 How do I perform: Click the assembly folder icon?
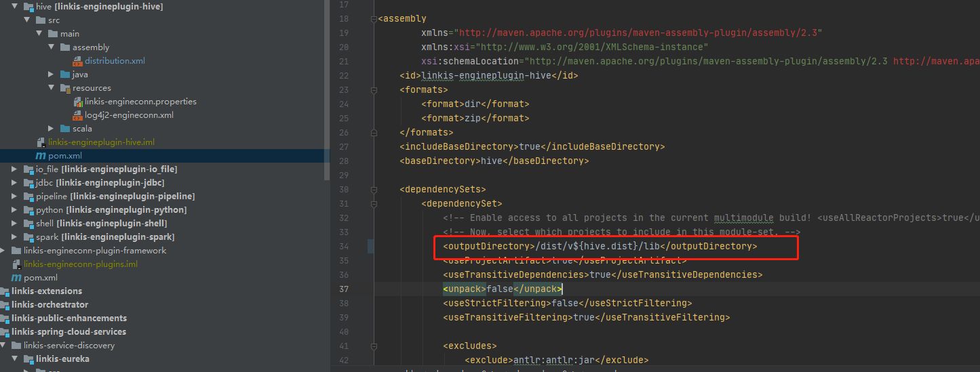click(x=64, y=47)
